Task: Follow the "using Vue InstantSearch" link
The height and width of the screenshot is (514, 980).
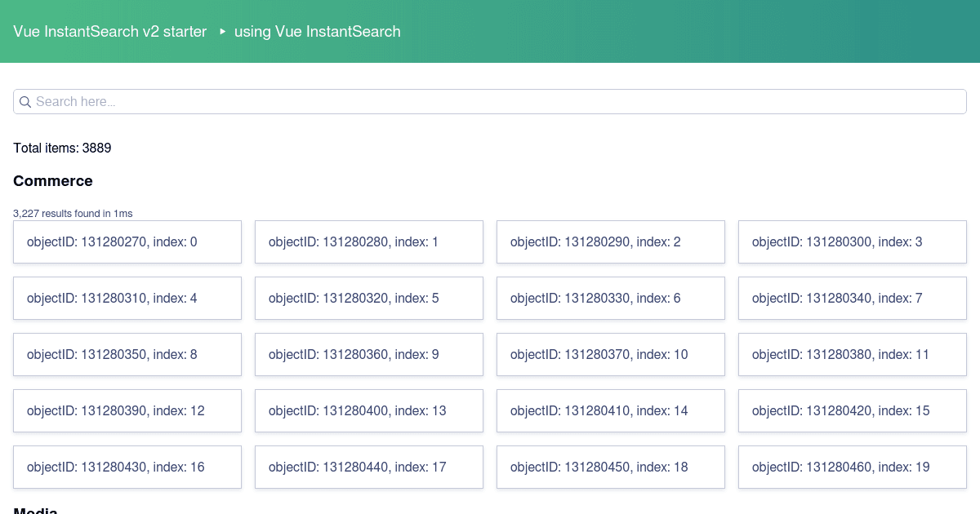Action: click(x=317, y=32)
